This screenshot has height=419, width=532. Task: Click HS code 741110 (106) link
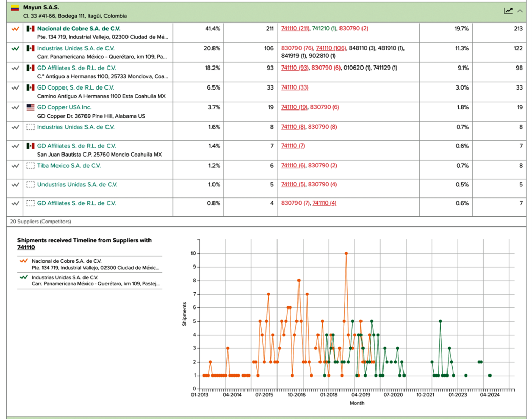pos(331,48)
